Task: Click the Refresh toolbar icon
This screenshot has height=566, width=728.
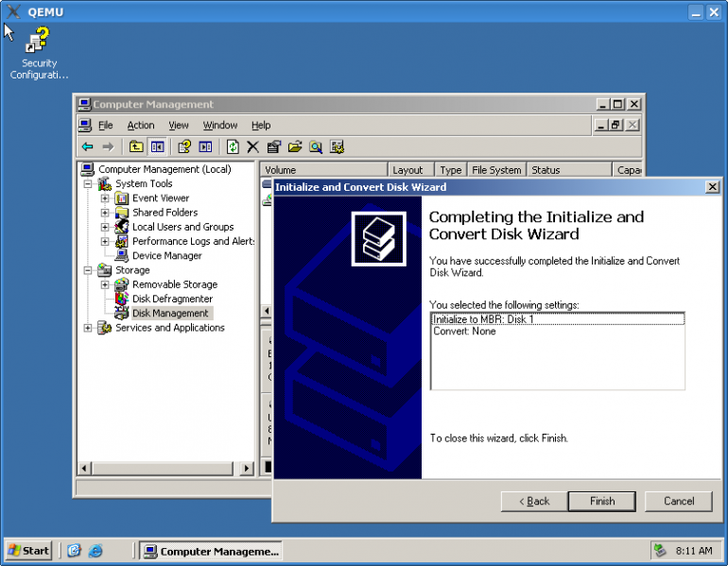Action: tap(232, 146)
